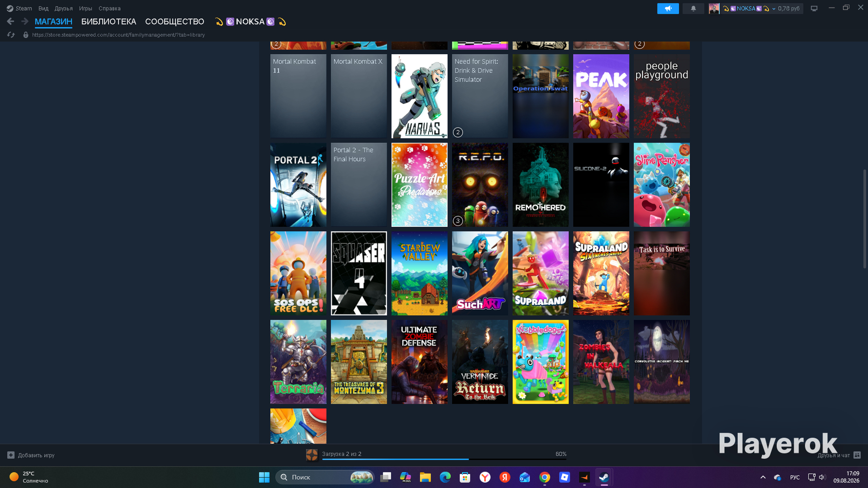Click the store URL address field
Image resolution: width=868 pixels, height=488 pixels.
tap(119, 35)
